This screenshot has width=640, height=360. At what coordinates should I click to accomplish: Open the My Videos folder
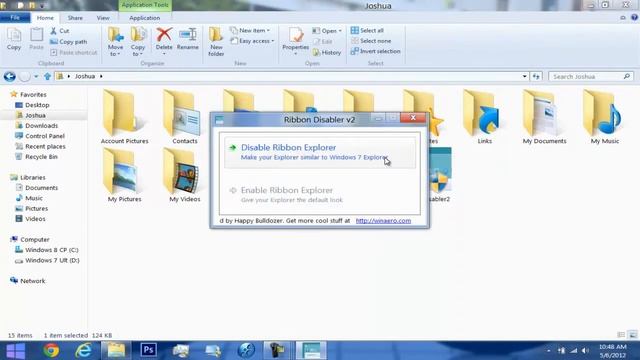coord(184,176)
